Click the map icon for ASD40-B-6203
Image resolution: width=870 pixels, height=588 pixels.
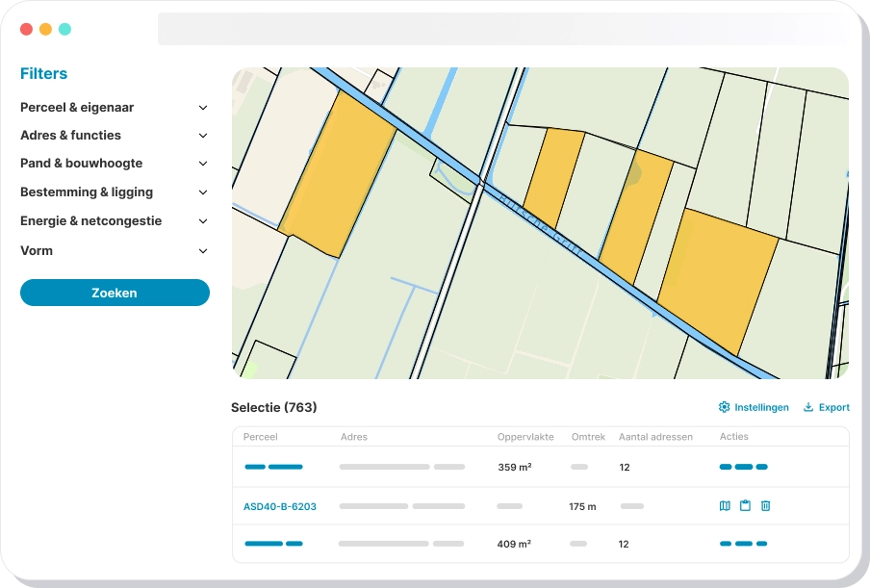725,506
